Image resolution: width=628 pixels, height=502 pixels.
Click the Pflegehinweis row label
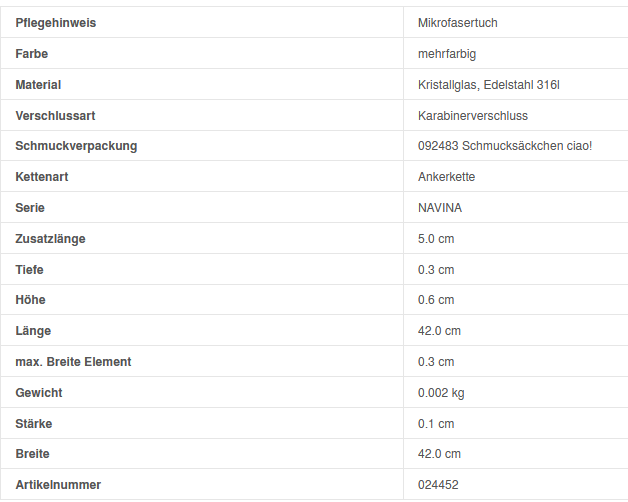point(56,23)
